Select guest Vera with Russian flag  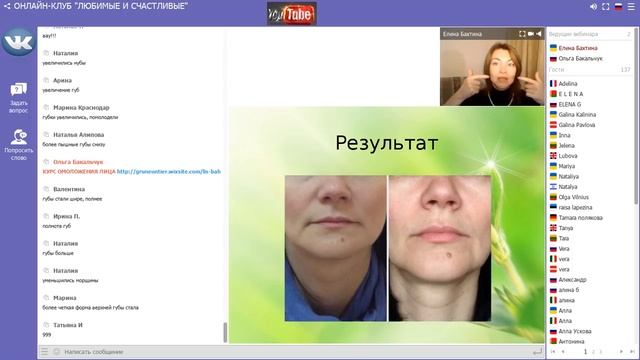point(564,249)
